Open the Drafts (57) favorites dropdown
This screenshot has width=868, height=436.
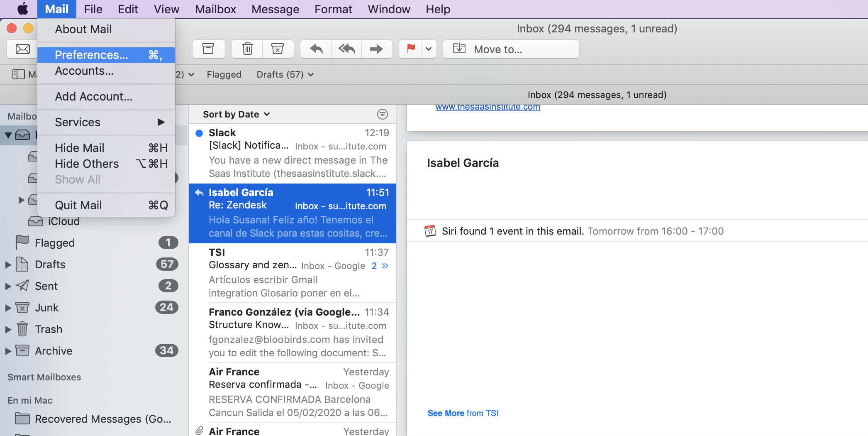[x=285, y=74]
